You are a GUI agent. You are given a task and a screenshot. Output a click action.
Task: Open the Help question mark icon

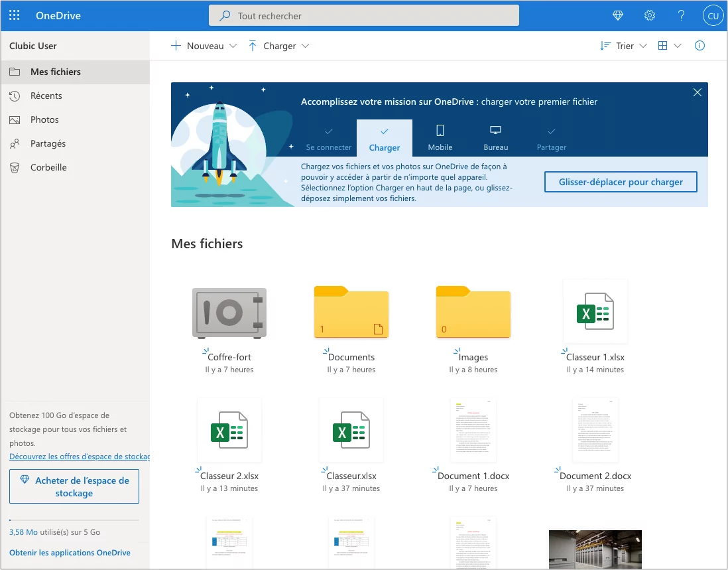coord(681,16)
